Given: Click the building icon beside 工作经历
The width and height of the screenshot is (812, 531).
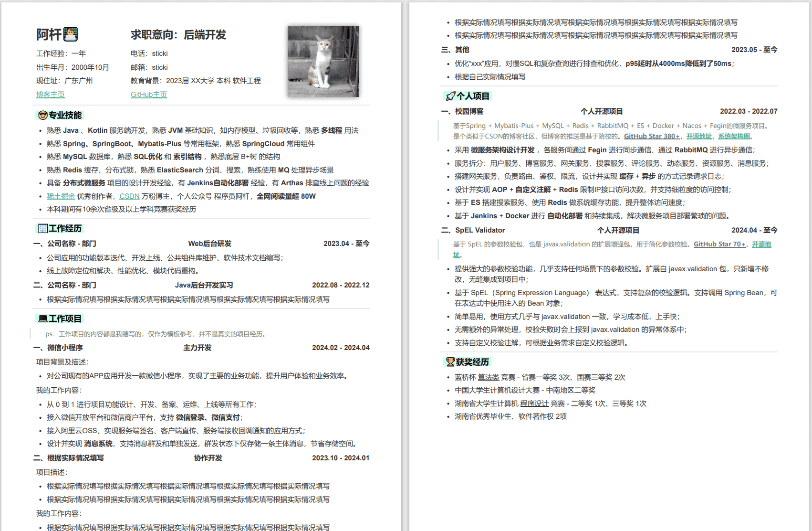Looking at the screenshot, I should coord(43,228).
